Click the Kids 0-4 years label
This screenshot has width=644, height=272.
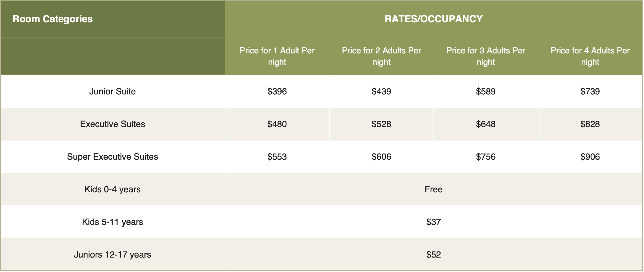coord(112,189)
